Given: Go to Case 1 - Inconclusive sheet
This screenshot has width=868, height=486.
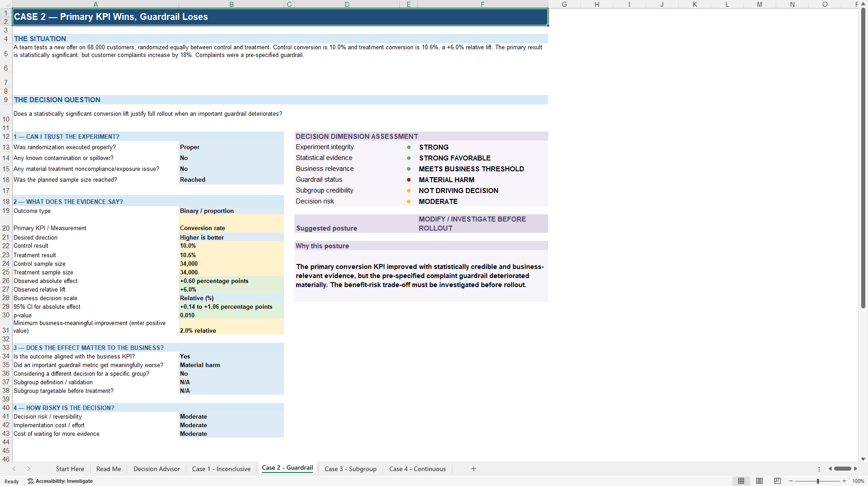Looking at the screenshot, I should pos(221,469).
